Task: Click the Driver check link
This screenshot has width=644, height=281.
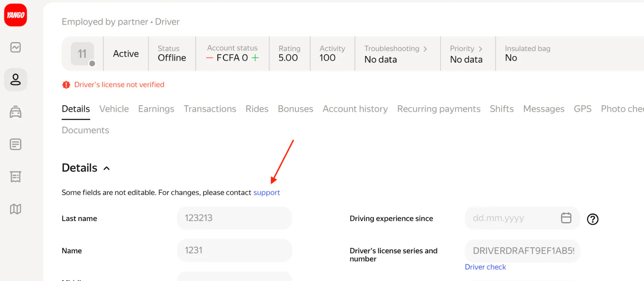Action: [x=485, y=267]
